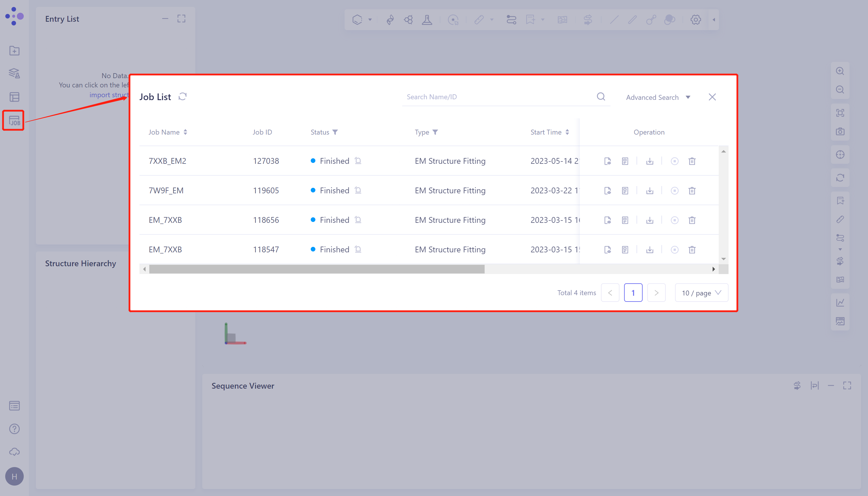The width and height of the screenshot is (868, 496).
Task: Sort by the Job Name column
Action: pyautogui.click(x=185, y=132)
